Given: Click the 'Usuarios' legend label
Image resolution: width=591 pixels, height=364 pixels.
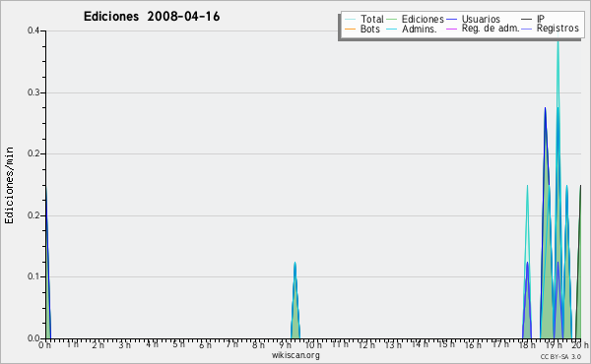Looking at the screenshot, I should point(481,19).
